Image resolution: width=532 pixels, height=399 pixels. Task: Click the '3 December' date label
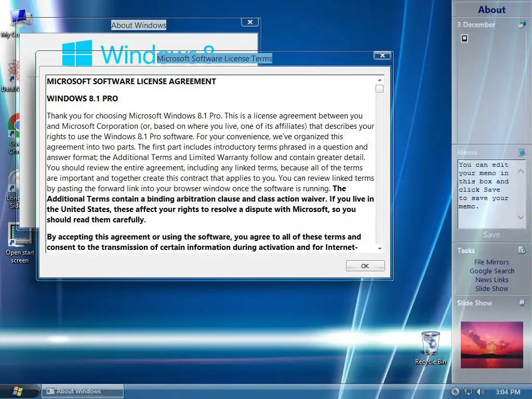(x=476, y=24)
